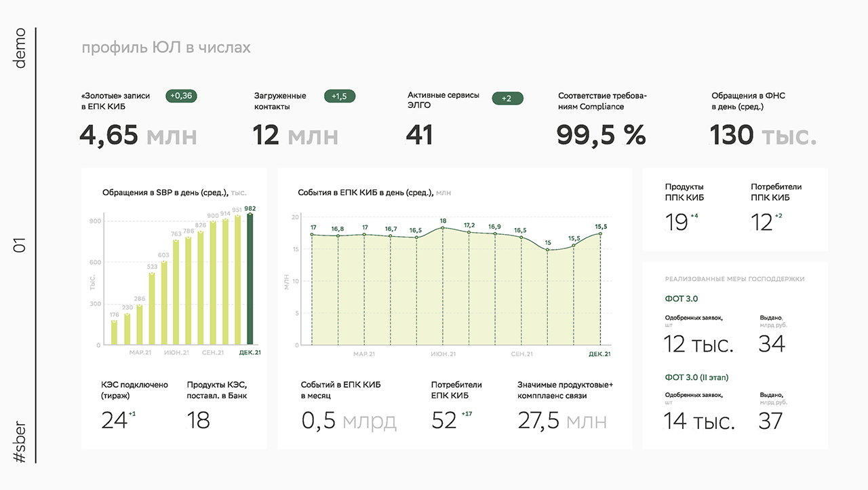This screenshot has height=490, width=868.
Task: Click the bar with value 603
Action: 163,303
